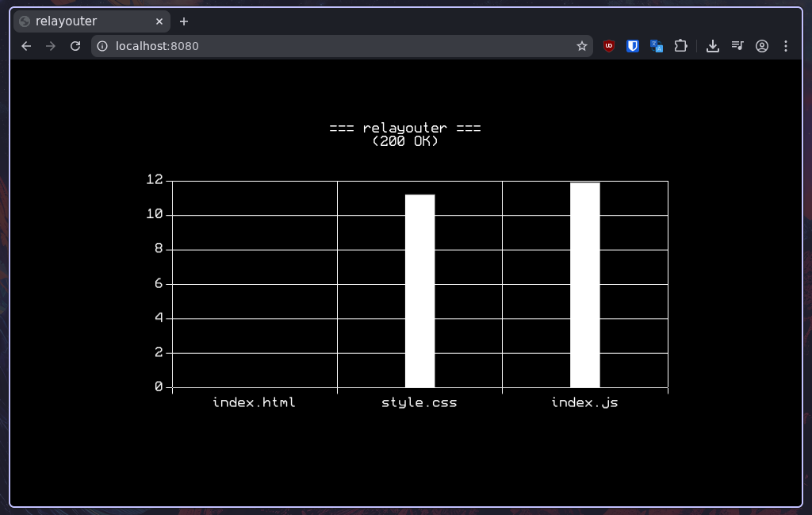Open the Chrome three-dot menu
The width and height of the screenshot is (812, 515).
click(x=786, y=46)
